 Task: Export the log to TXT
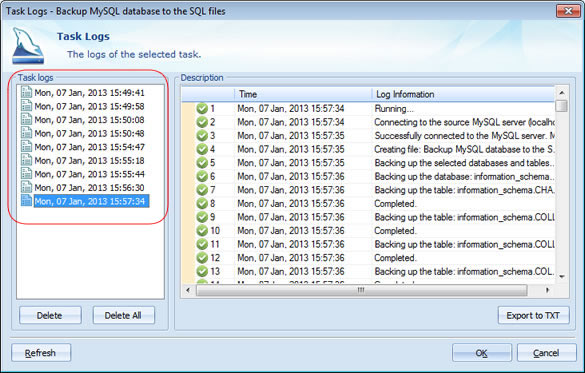pyautogui.click(x=534, y=316)
